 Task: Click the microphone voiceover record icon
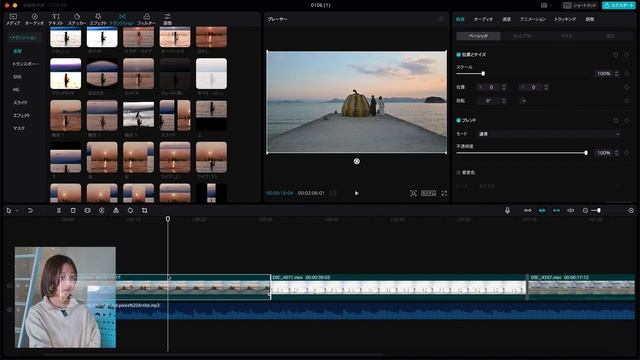click(507, 210)
